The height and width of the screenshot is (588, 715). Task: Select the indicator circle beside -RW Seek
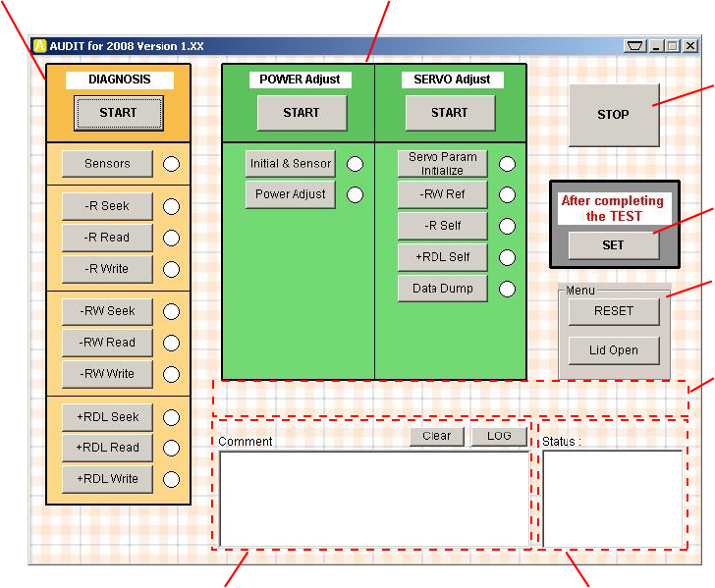[x=172, y=312]
